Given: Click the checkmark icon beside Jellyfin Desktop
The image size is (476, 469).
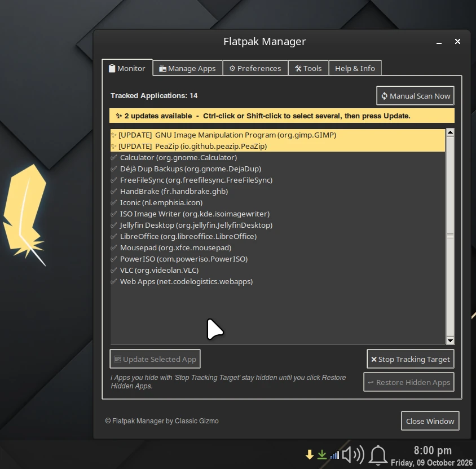Looking at the screenshot, I should click(114, 225).
